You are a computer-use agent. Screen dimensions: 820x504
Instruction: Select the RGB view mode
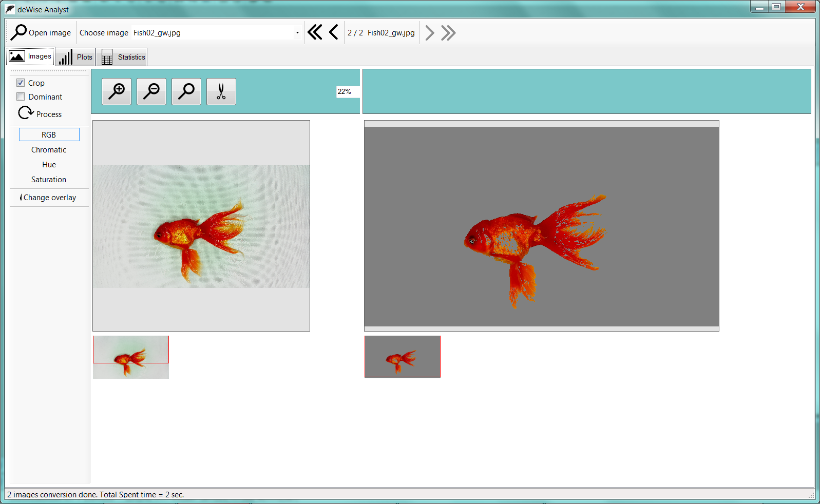(49, 134)
